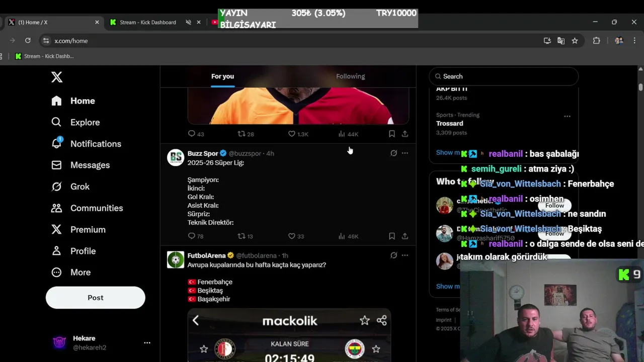644x362 pixels.
Task: Switch to Stream - Kick Dashboard tab
Action: click(x=148, y=22)
